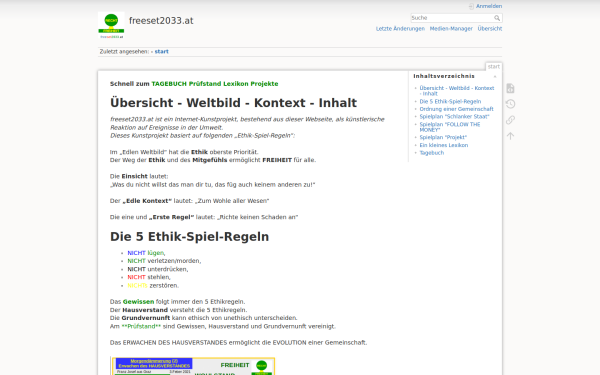Go to contents entry Spielplan "Projekt"

coord(443,137)
